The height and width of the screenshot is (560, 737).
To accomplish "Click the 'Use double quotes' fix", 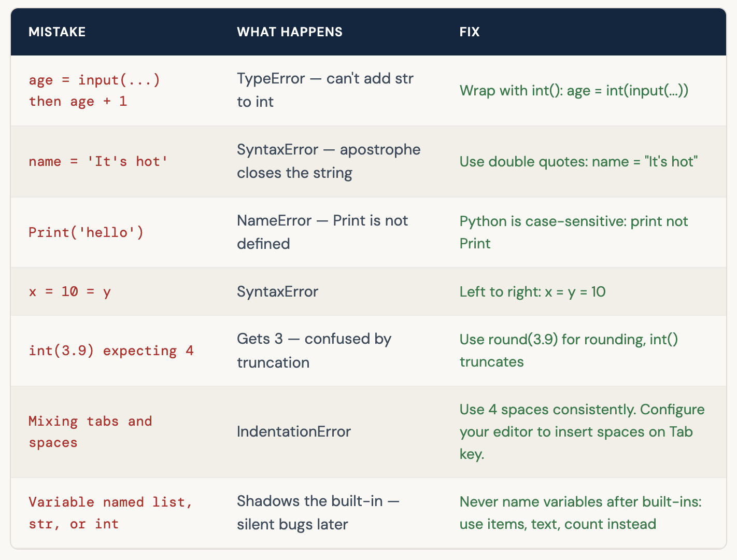I will click(x=578, y=162).
